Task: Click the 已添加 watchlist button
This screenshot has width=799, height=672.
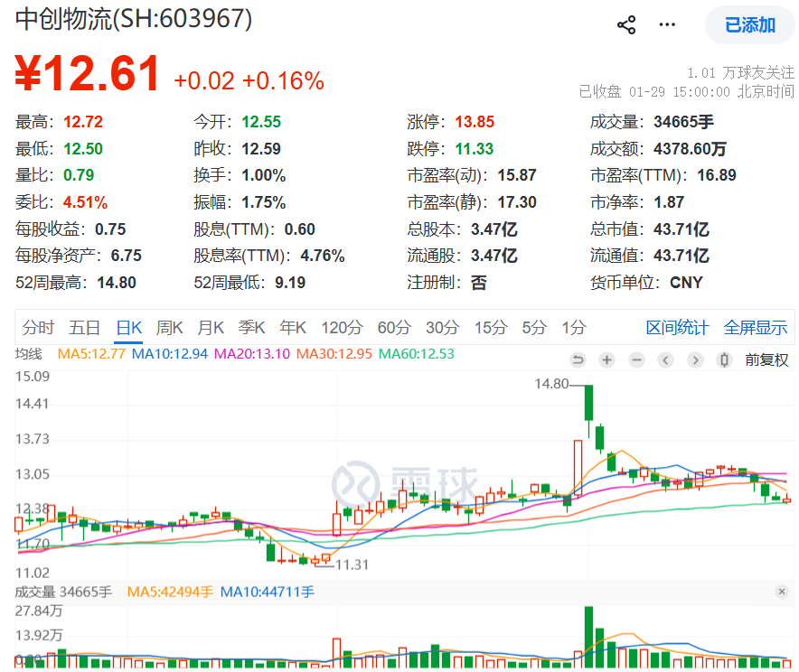Action: [x=750, y=24]
